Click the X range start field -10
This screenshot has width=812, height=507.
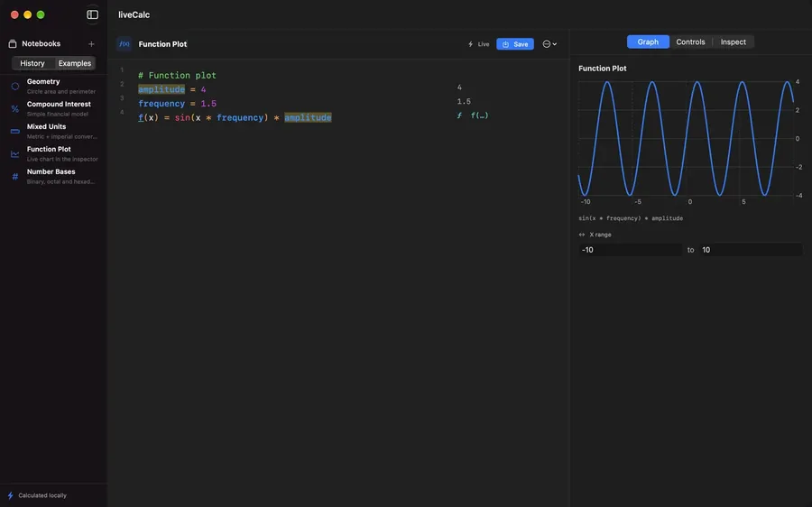click(630, 250)
